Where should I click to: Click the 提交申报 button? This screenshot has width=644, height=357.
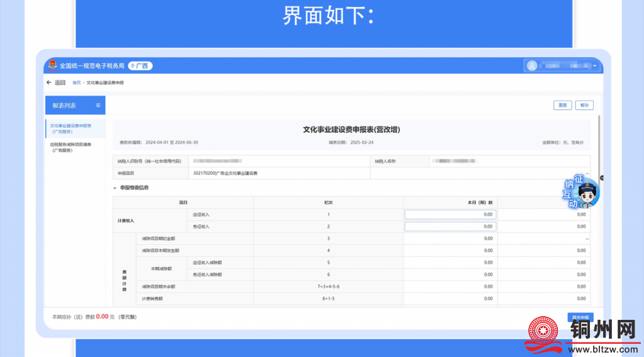pyautogui.click(x=579, y=317)
